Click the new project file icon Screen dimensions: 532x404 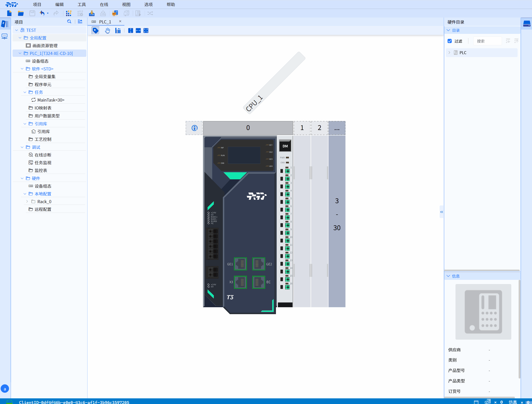coord(9,13)
